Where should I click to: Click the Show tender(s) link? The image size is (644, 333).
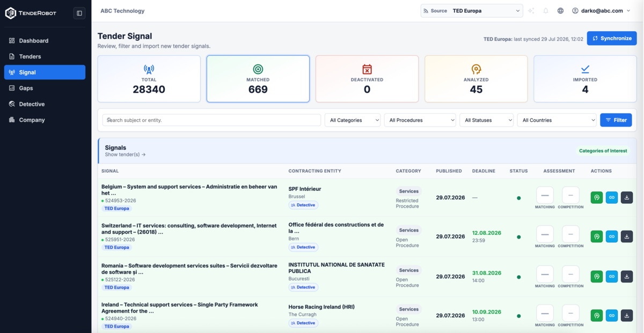[x=125, y=154]
